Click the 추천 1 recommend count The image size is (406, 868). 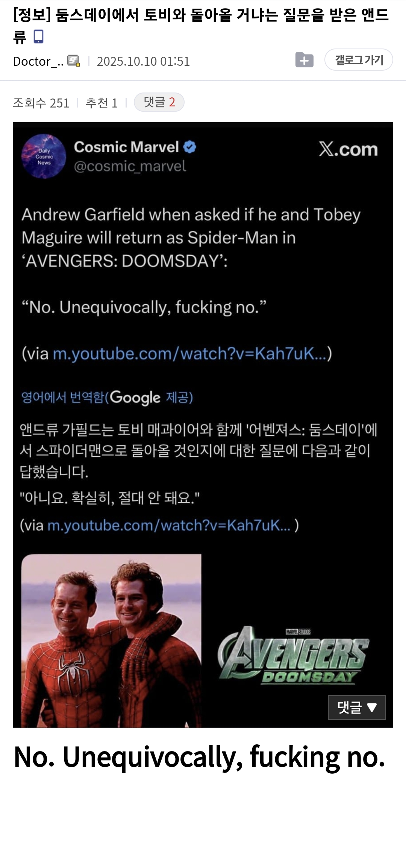pyautogui.click(x=101, y=103)
